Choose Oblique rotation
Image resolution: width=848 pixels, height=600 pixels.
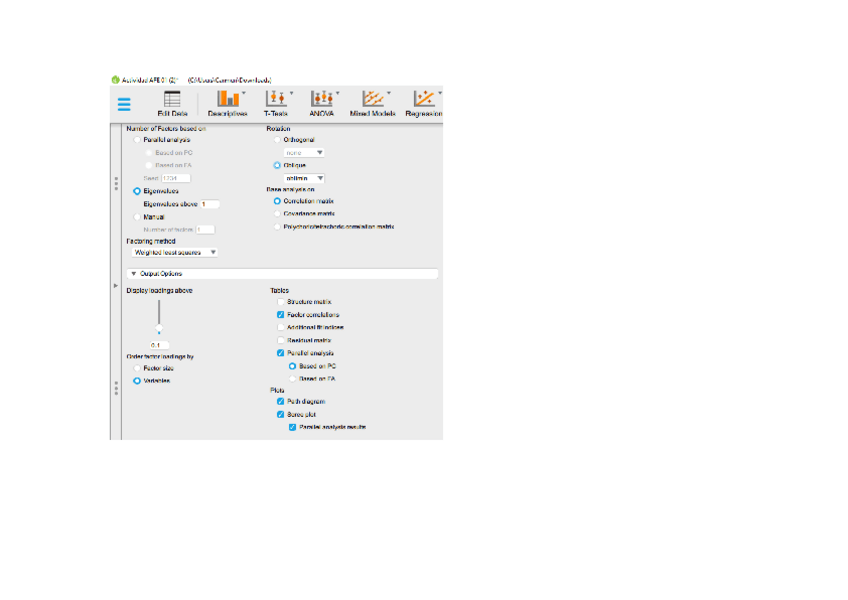(277, 165)
